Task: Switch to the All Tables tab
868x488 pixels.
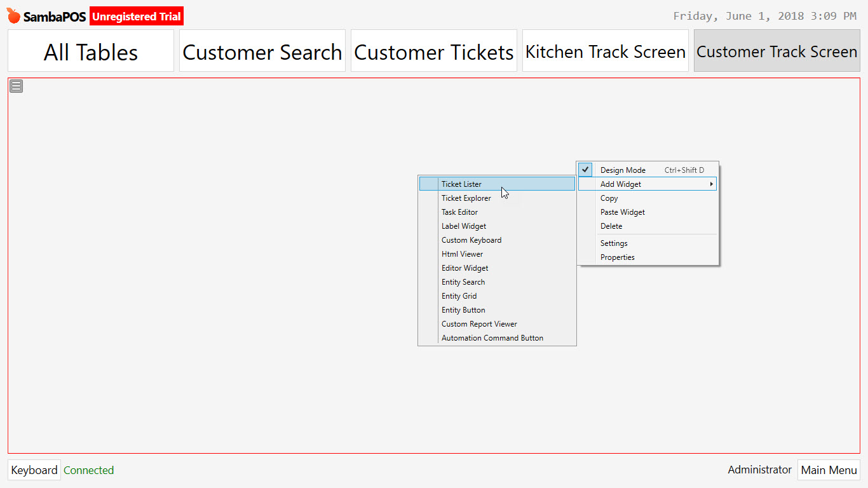Action: (90, 50)
